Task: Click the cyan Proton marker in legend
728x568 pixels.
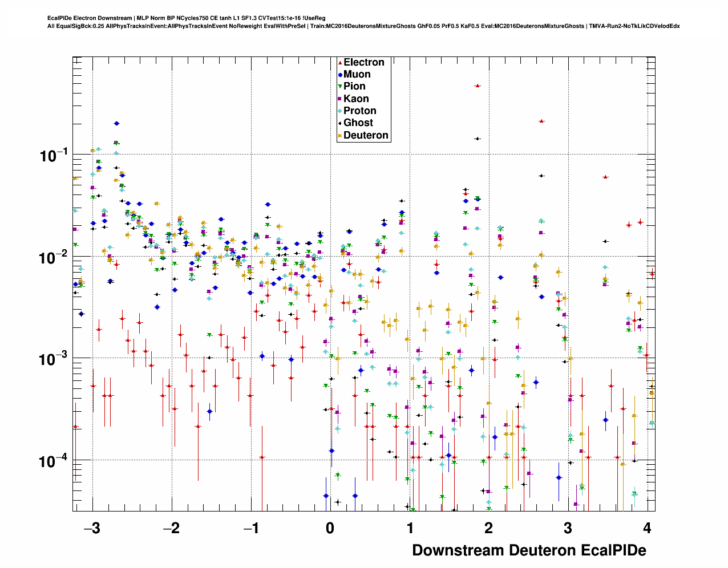Action: [340, 111]
